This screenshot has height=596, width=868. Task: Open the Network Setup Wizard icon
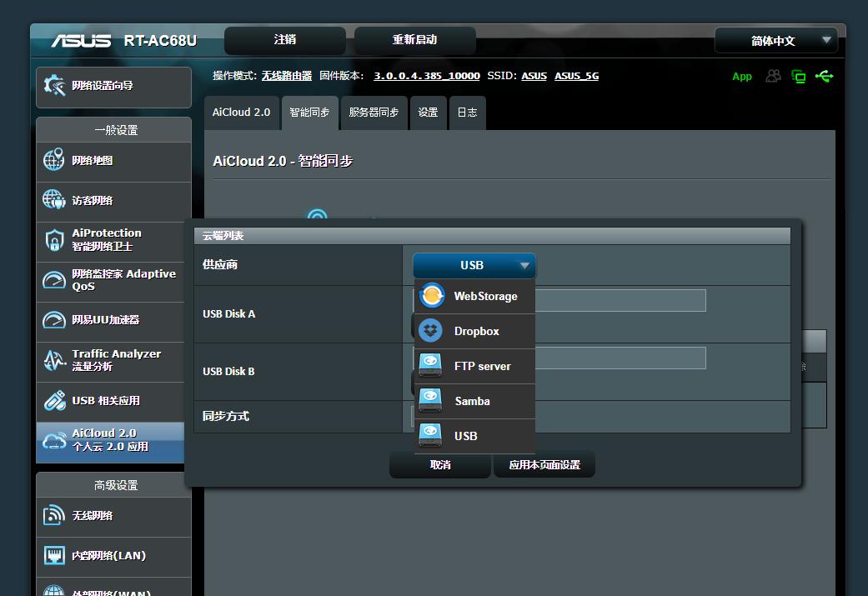tap(54, 86)
